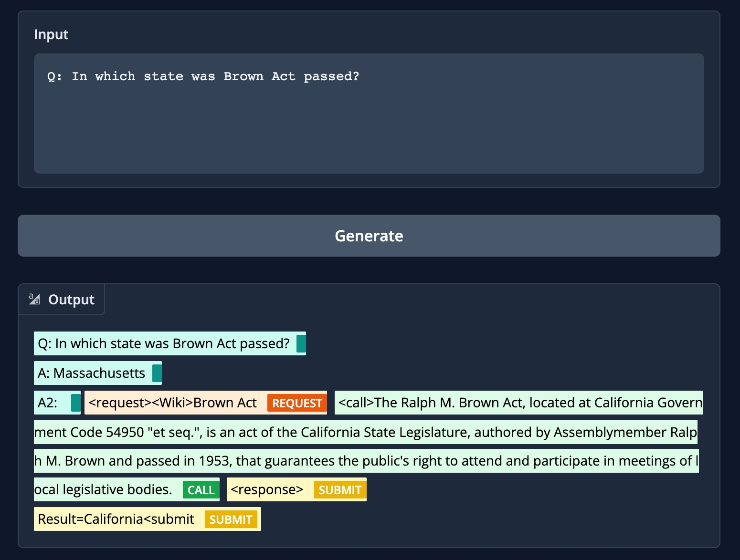Select the 'A2:' highlighted segment
The height and width of the screenshot is (560, 740).
tap(48, 403)
